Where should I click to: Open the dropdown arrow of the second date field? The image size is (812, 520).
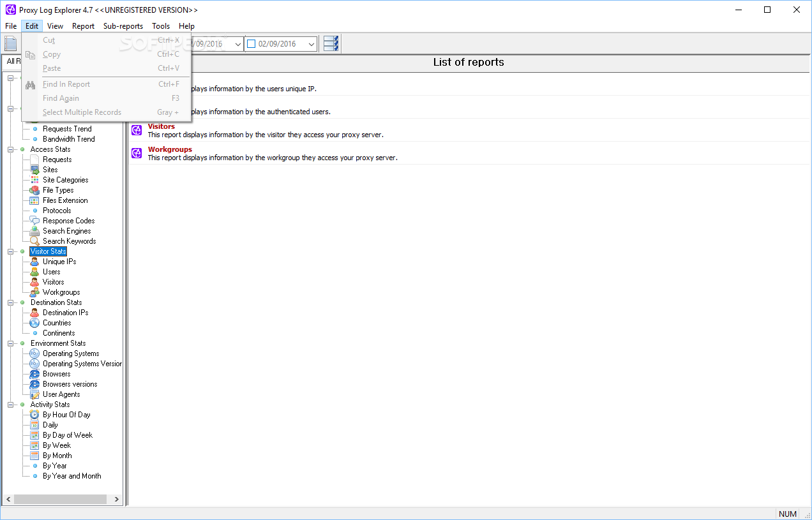(312, 44)
